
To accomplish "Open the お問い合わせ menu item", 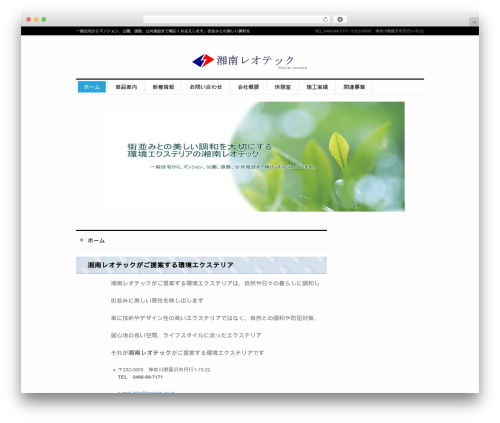I will (x=205, y=87).
